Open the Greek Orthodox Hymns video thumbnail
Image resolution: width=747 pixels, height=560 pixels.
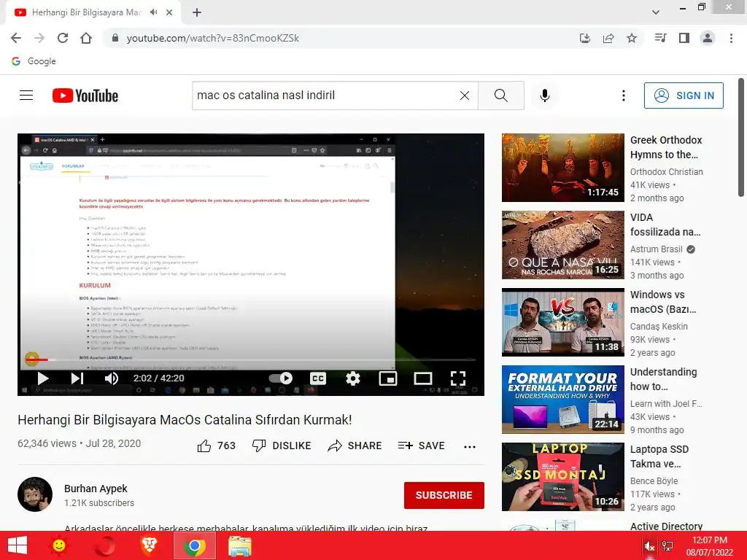[562, 168]
